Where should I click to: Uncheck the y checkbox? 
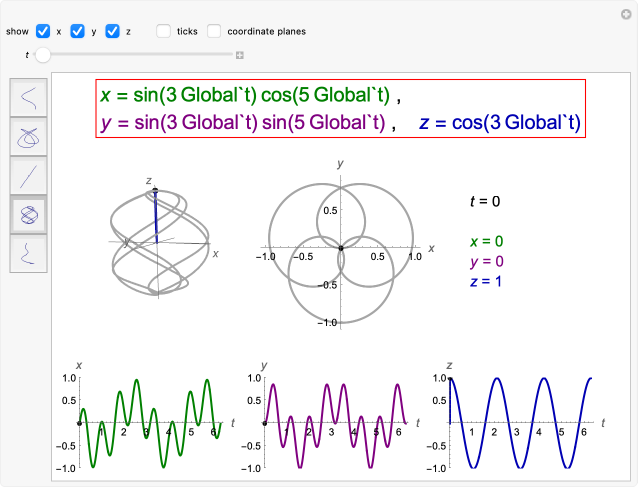[x=78, y=31]
